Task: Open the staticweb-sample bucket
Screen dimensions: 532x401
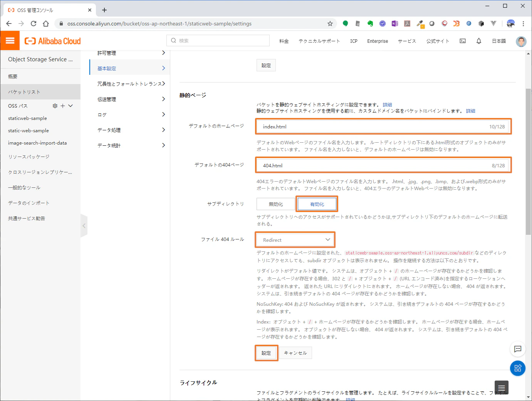Action: click(x=27, y=118)
